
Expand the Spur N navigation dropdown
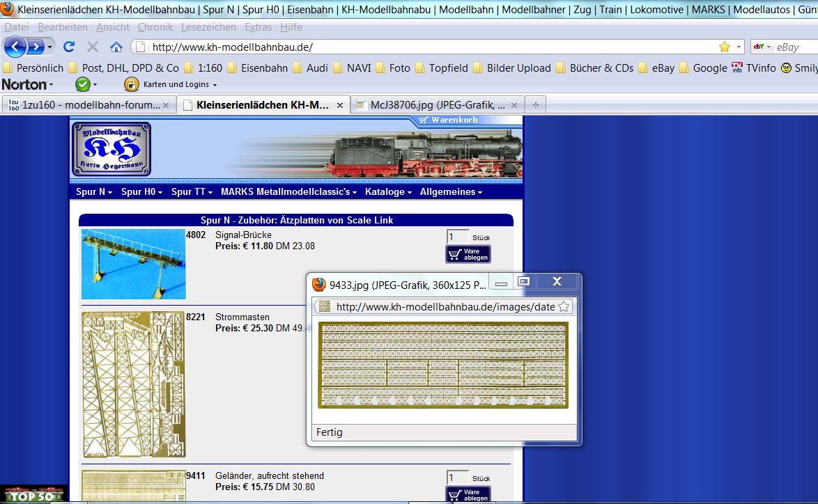(94, 191)
